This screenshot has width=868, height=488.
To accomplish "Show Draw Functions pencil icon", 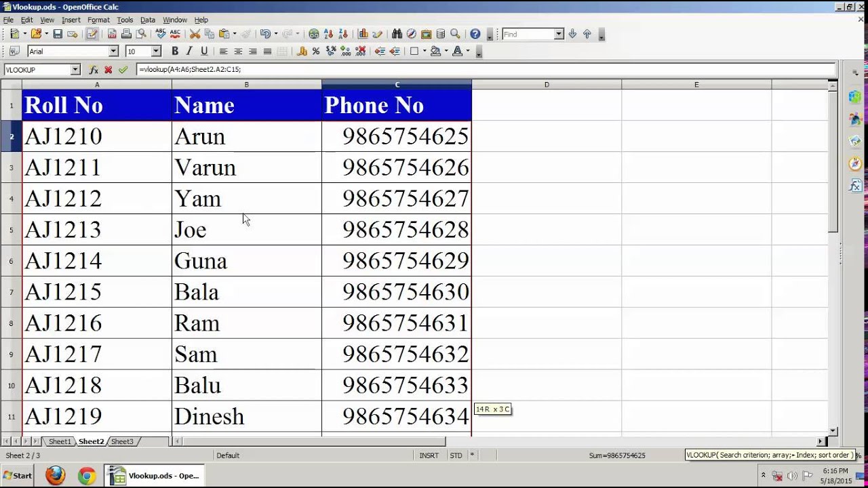I will pos(378,34).
